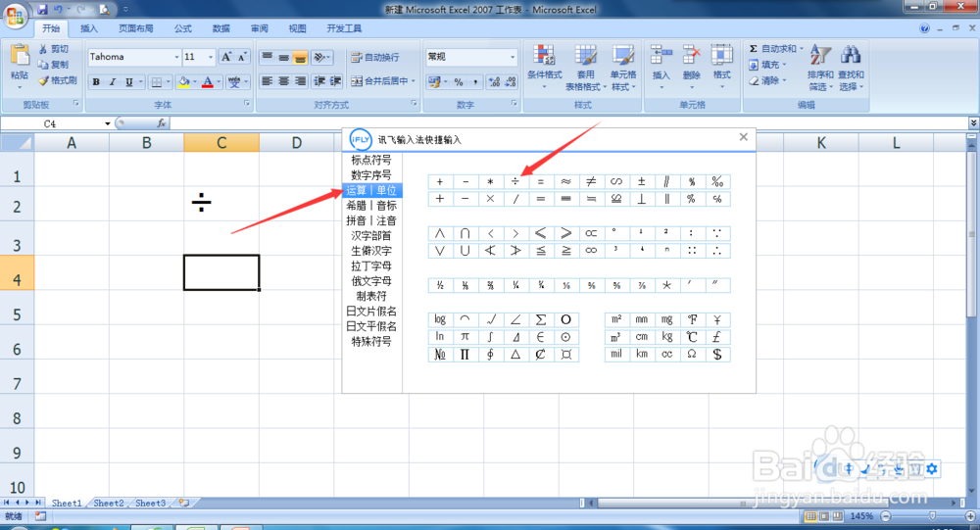Toggle bold formatting
The width and height of the screenshot is (980, 530).
(96, 82)
